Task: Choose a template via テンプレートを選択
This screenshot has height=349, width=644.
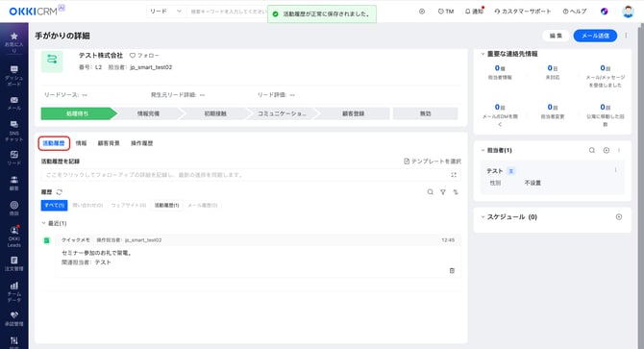Action: click(433, 162)
